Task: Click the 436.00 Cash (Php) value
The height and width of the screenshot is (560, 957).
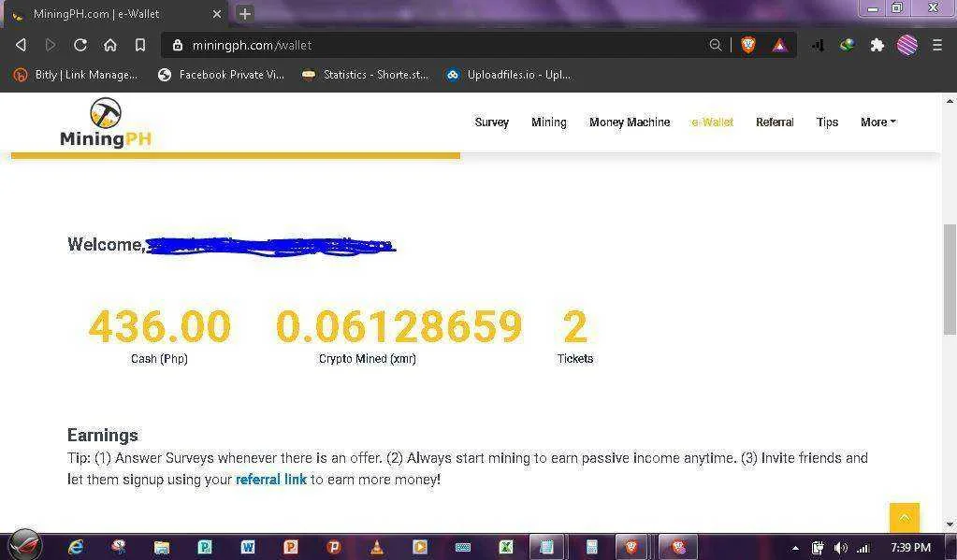Action: pos(159,326)
